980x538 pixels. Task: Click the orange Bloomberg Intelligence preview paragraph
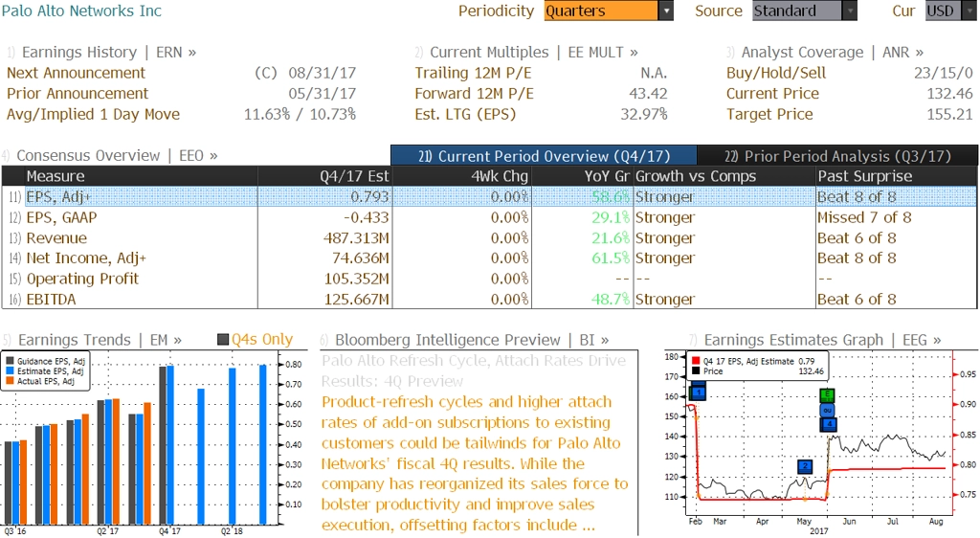(x=475, y=463)
